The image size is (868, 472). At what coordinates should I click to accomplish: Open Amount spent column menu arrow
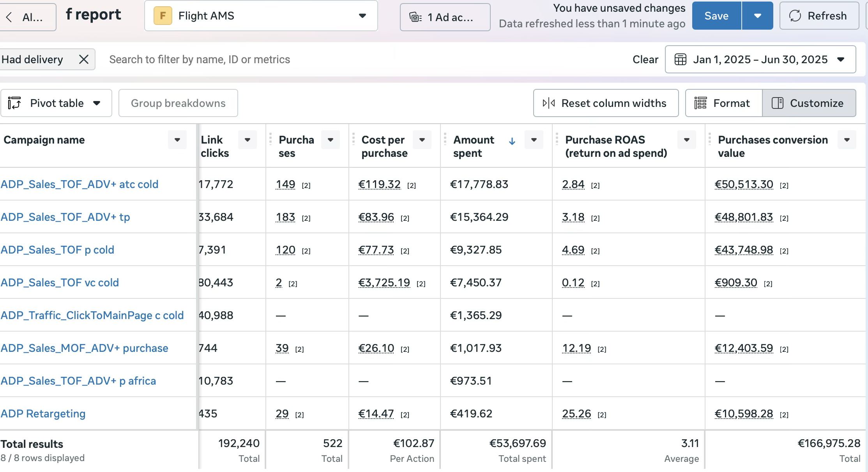(x=534, y=140)
